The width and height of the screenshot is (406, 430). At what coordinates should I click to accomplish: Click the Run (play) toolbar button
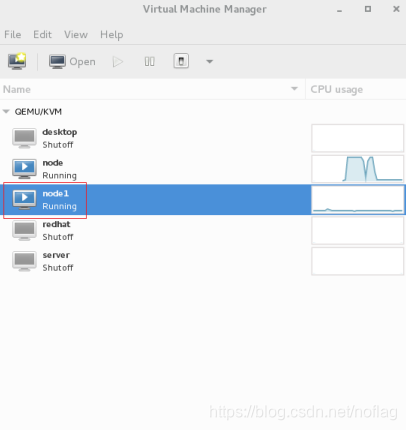tap(118, 62)
